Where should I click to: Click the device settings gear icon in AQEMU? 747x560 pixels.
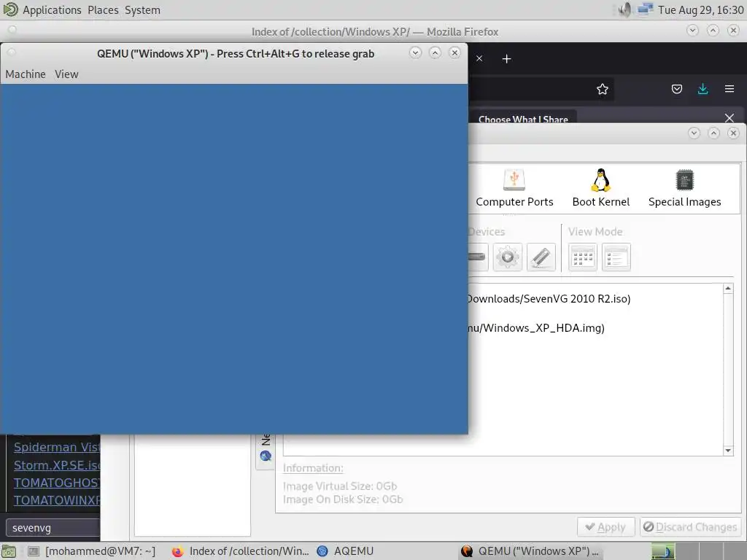508,257
